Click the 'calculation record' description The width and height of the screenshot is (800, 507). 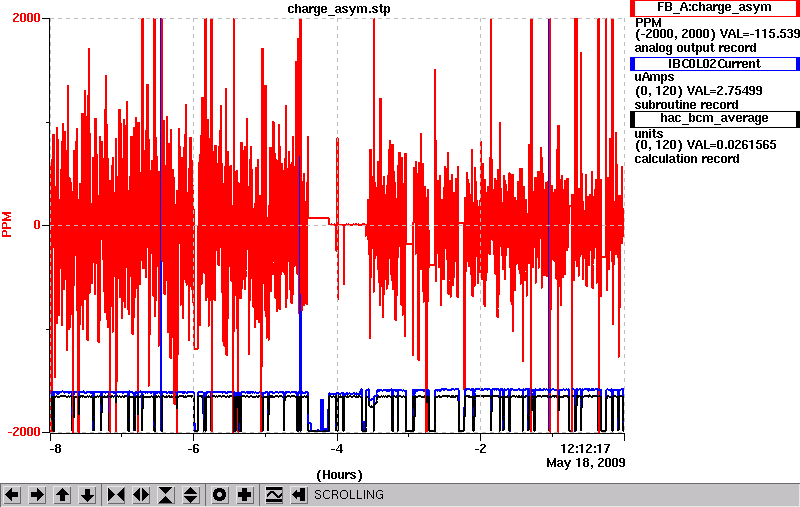pos(687,159)
